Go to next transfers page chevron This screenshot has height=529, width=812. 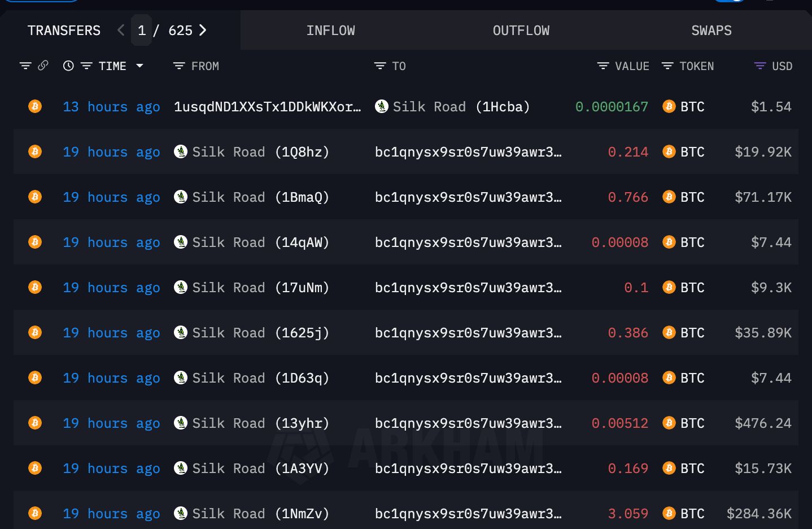(x=203, y=31)
